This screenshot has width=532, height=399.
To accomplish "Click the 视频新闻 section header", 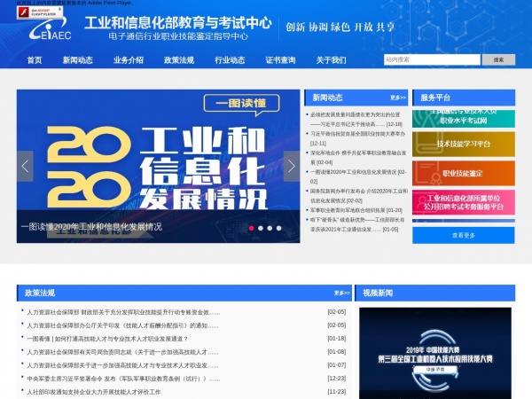I will click(378, 293).
